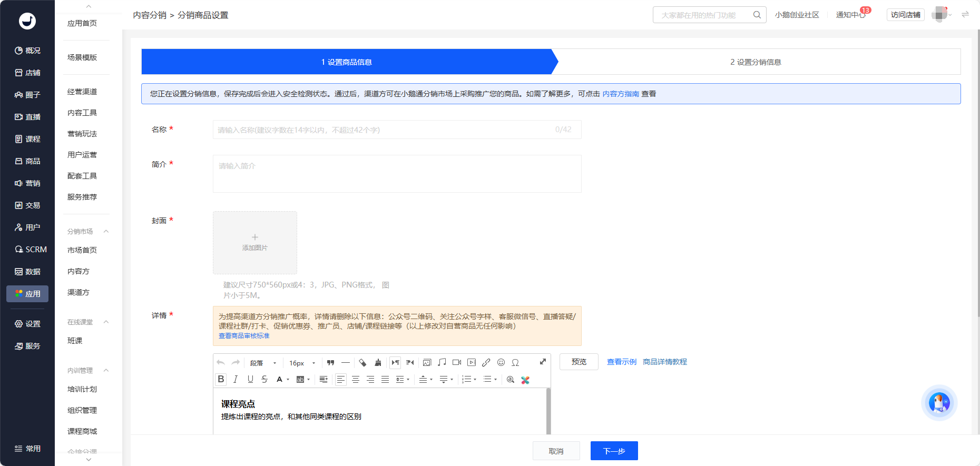Toggle italic text formatting

(236, 379)
